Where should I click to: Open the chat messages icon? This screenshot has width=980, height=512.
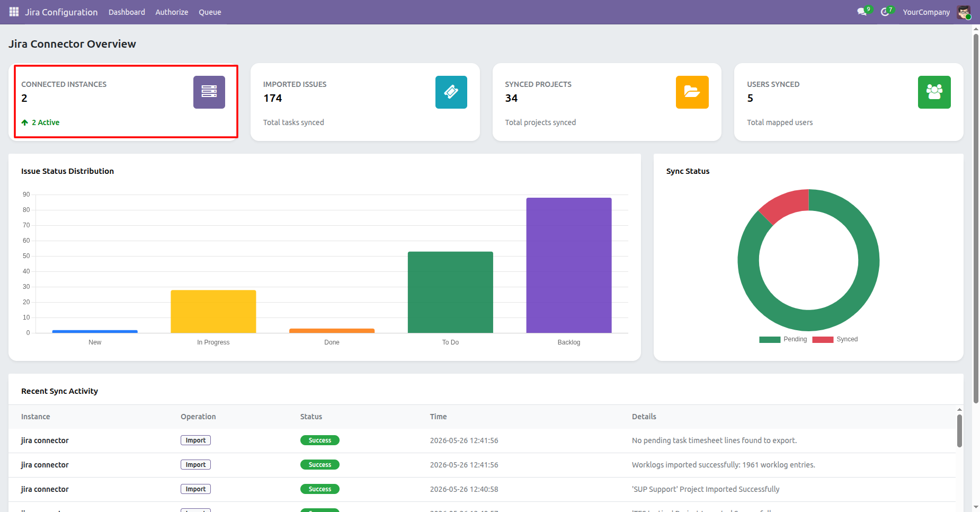click(x=862, y=12)
